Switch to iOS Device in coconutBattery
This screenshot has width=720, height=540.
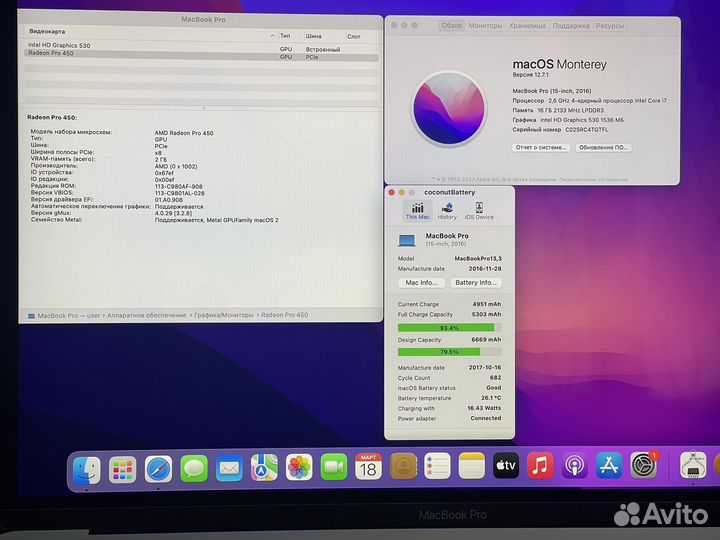pyautogui.click(x=479, y=211)
